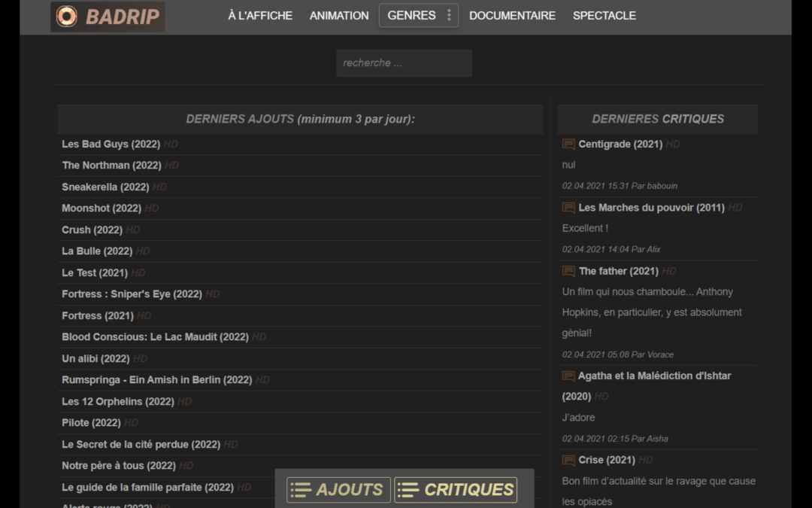
Task: Open Rumspringa - Ein Amish in Berlin
Action: [157, 380]
